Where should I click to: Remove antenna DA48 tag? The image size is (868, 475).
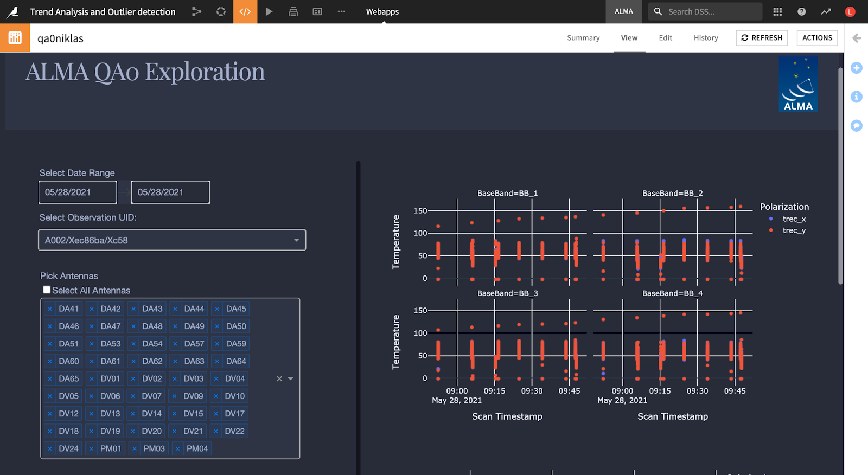[x=133, y=326]
